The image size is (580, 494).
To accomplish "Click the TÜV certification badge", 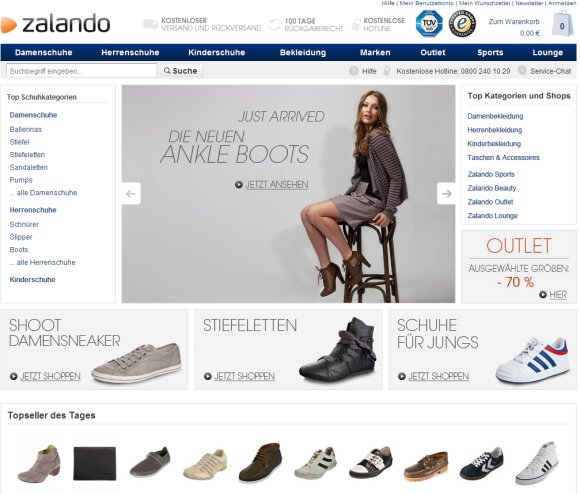I will (429, 24).
